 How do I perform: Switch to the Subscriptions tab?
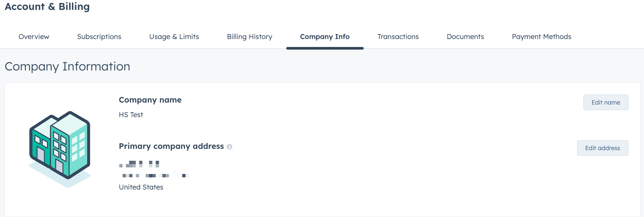99,37
